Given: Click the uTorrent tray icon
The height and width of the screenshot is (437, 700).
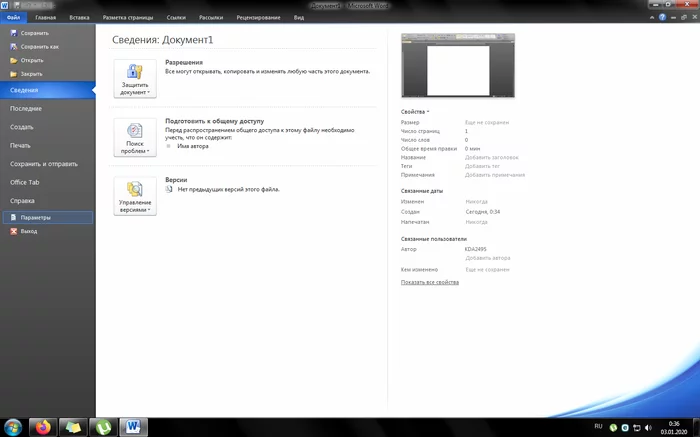Looking at the screenshot, I should click(613, 428).
